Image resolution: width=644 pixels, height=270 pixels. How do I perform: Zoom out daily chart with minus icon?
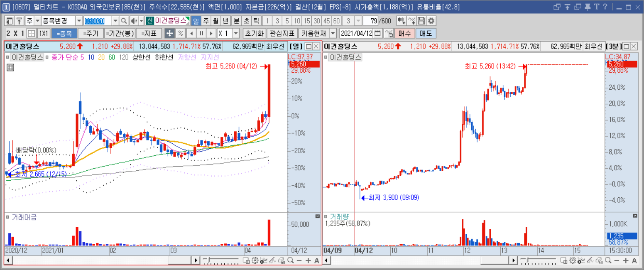[x=299, y=260]
